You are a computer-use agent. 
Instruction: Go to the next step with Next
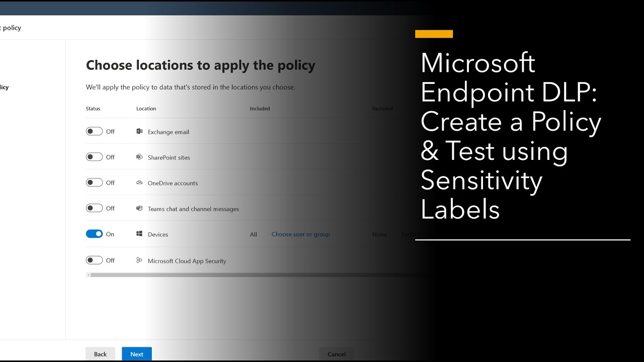[x=137, y=354]
